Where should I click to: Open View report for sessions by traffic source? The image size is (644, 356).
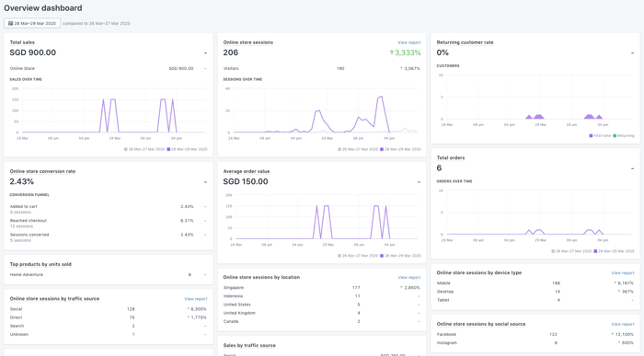[x=195, y=299]
